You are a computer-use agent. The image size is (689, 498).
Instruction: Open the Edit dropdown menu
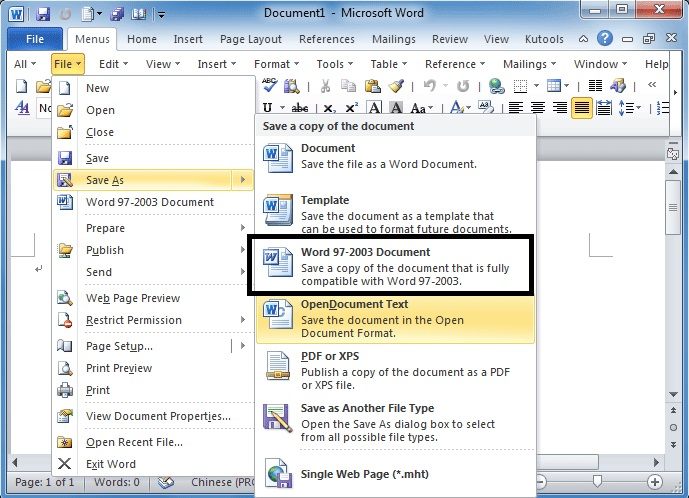[113, 64]
